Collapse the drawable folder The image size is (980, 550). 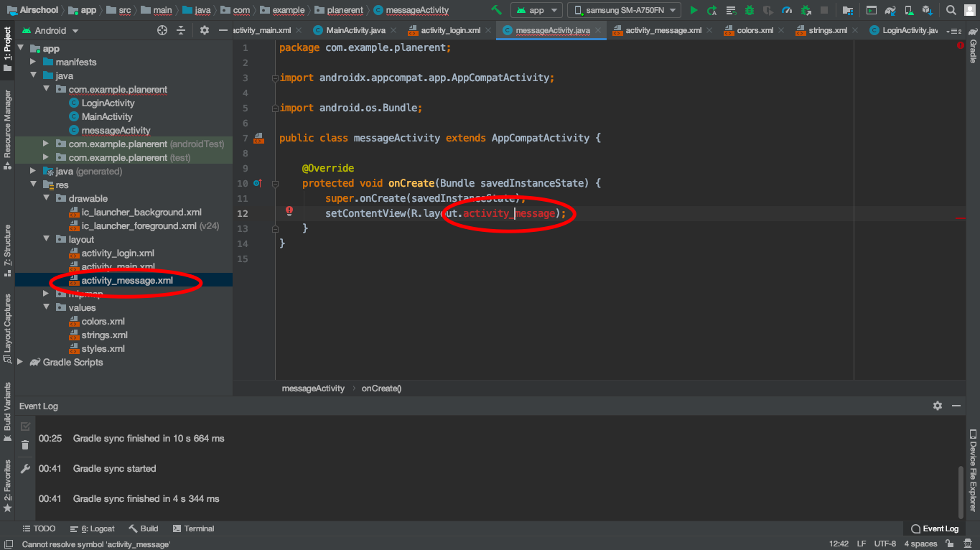(46, 198)
